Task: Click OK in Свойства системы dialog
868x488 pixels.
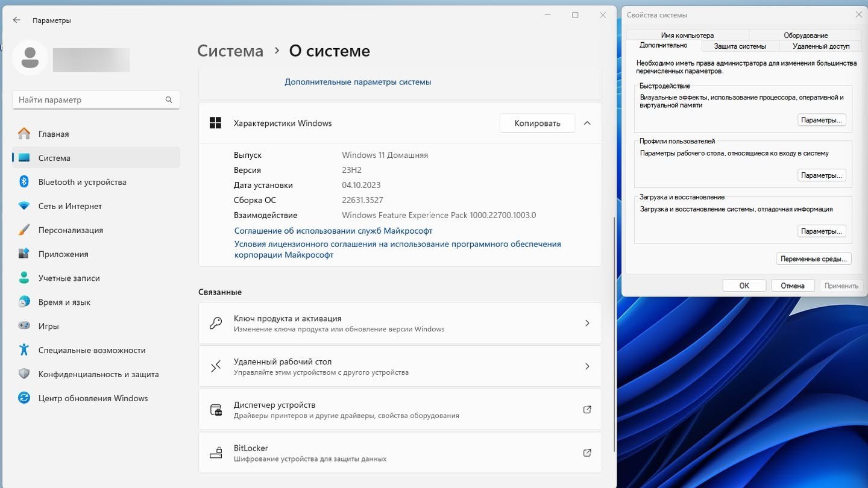Action: click(744, 286)
